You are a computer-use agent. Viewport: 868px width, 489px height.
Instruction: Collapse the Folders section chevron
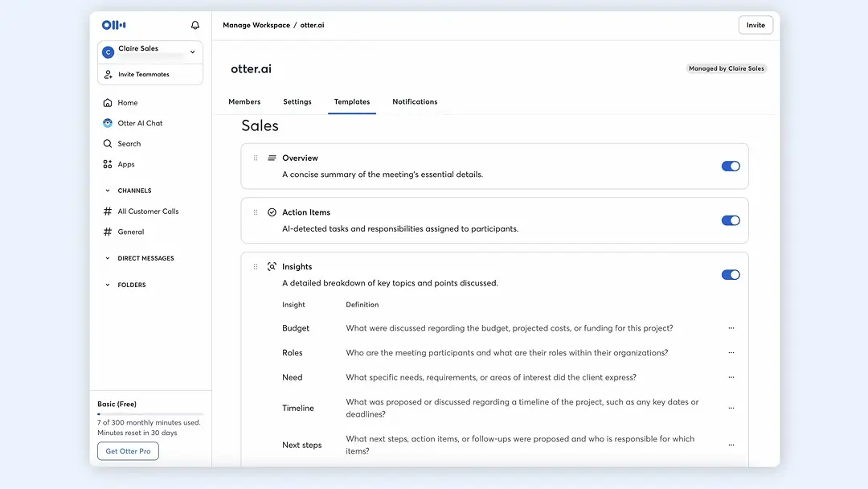click(108, 285)
